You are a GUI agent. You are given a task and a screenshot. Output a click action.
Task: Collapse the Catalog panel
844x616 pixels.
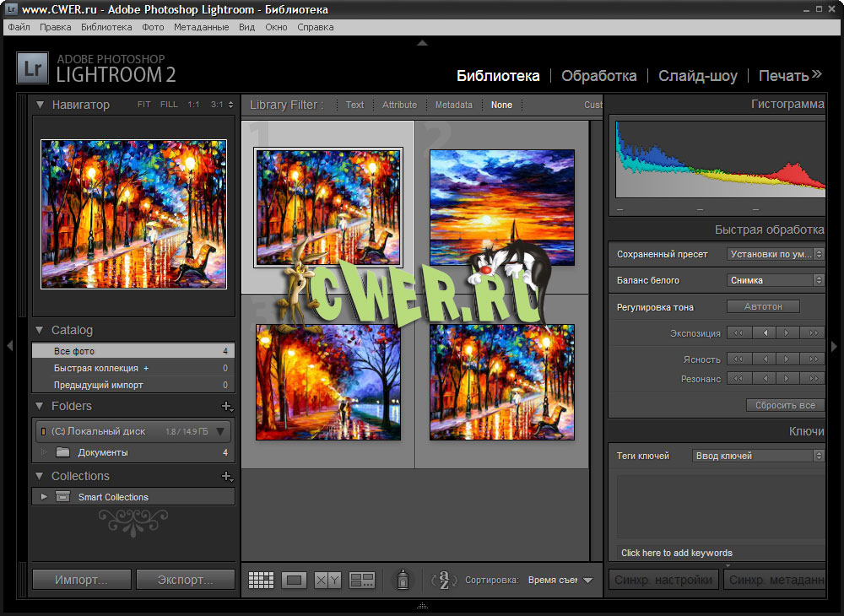point(40,330)
